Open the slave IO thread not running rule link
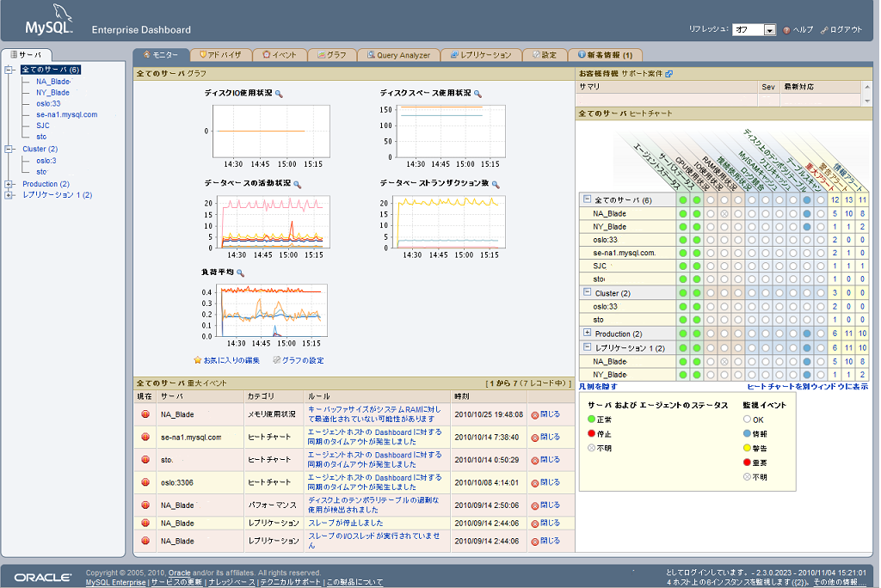881x588 pixels. pyautogui.click(x=375, y=540)
